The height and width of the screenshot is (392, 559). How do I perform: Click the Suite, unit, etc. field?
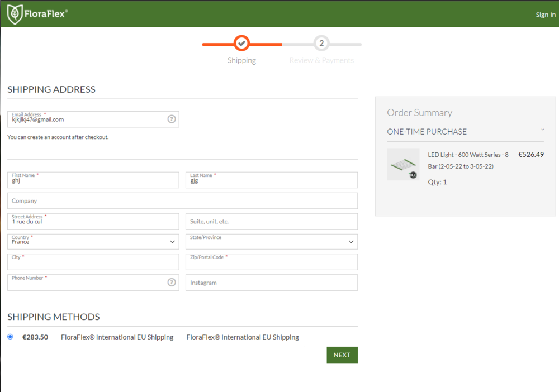tap(271, 221)
